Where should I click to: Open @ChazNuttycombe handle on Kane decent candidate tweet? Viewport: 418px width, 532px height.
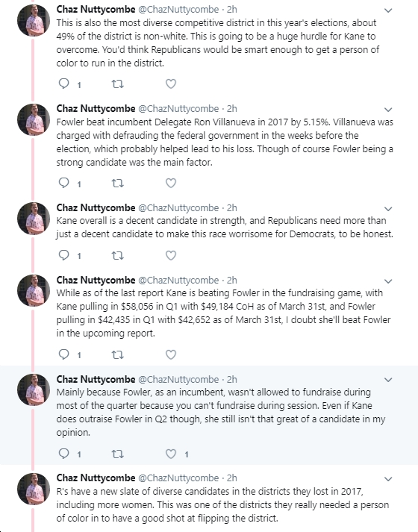click(x=178, y=207)
